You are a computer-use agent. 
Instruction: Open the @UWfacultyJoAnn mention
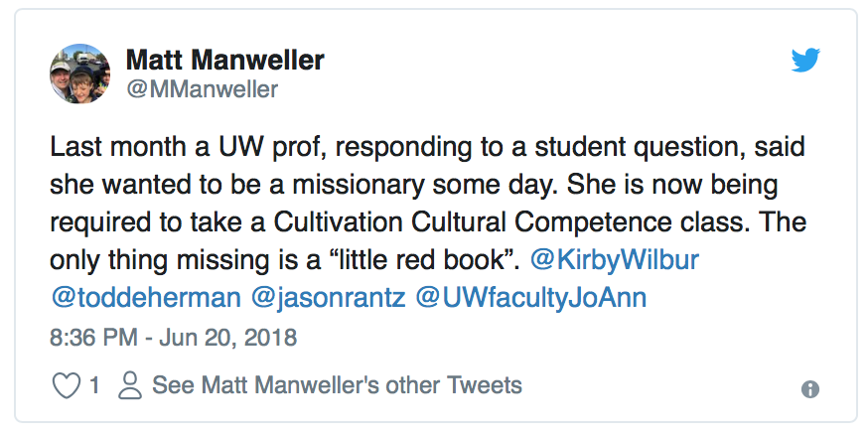tap(531, 298)
